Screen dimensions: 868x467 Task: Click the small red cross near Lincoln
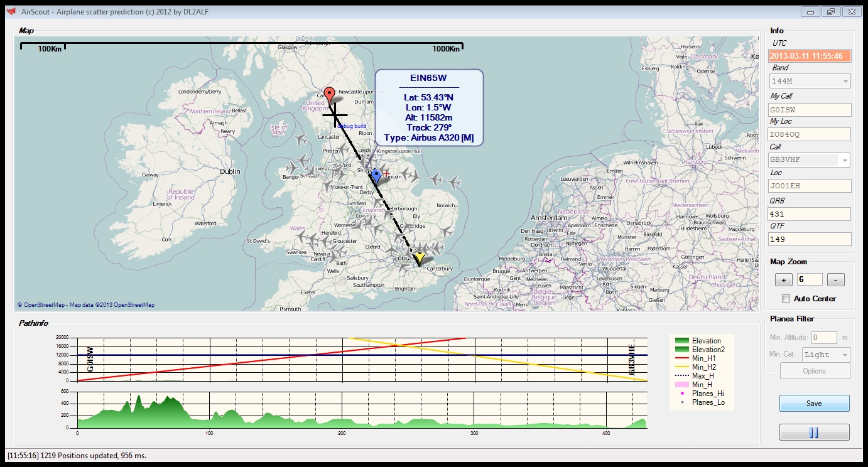click(386, 173)
